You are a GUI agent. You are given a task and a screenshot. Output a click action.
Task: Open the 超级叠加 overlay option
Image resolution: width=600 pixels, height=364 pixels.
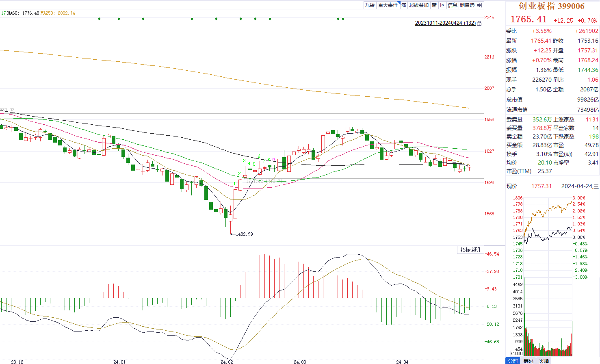pos(419,5)
